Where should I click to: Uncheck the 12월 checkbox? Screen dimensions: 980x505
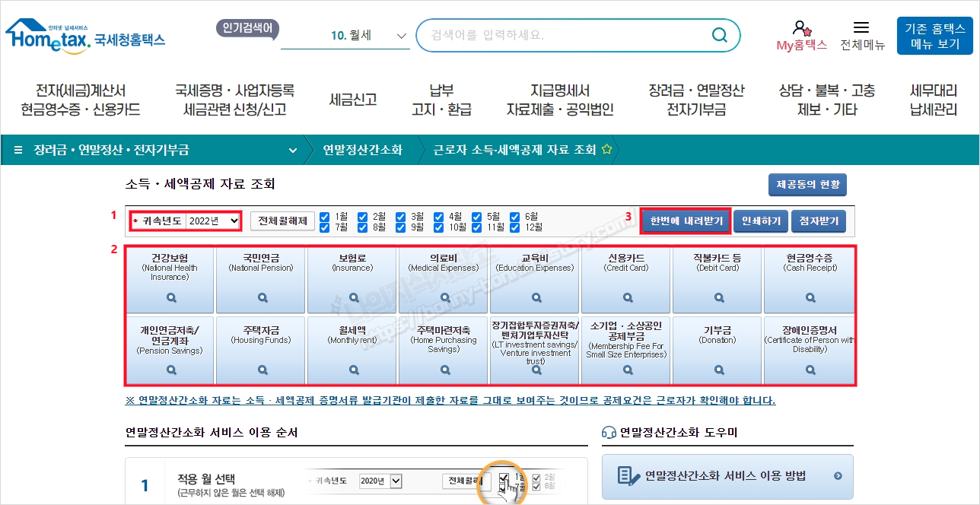[515, 227]
